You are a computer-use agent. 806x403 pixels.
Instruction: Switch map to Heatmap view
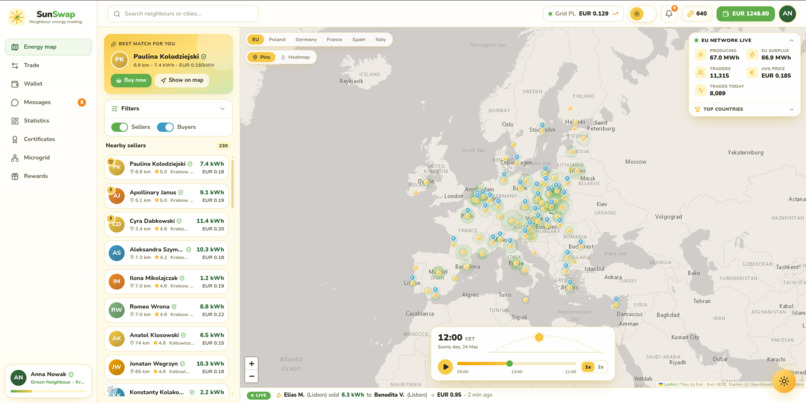pos(296,57)
